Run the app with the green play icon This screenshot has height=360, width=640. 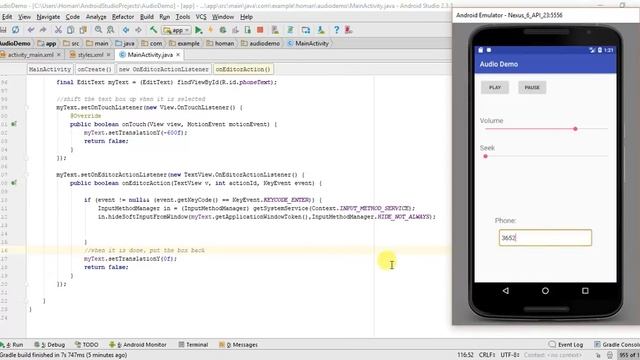tap(199, 30)
